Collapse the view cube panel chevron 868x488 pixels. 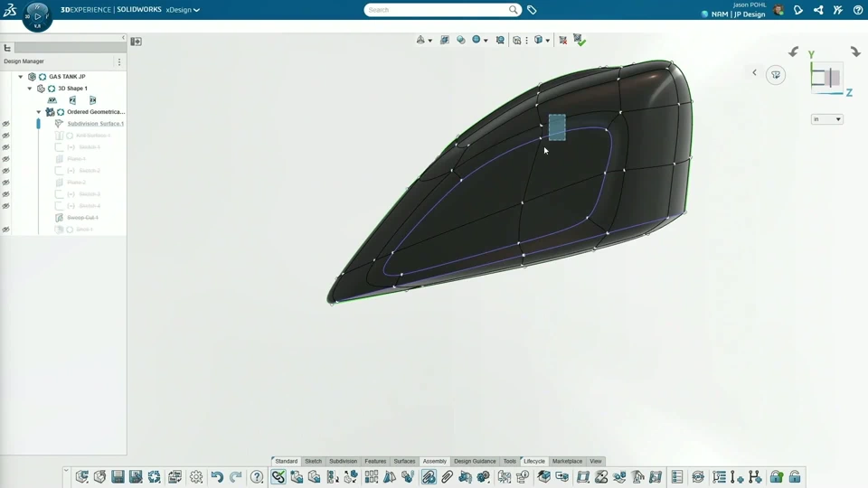(x=754, y=72)
